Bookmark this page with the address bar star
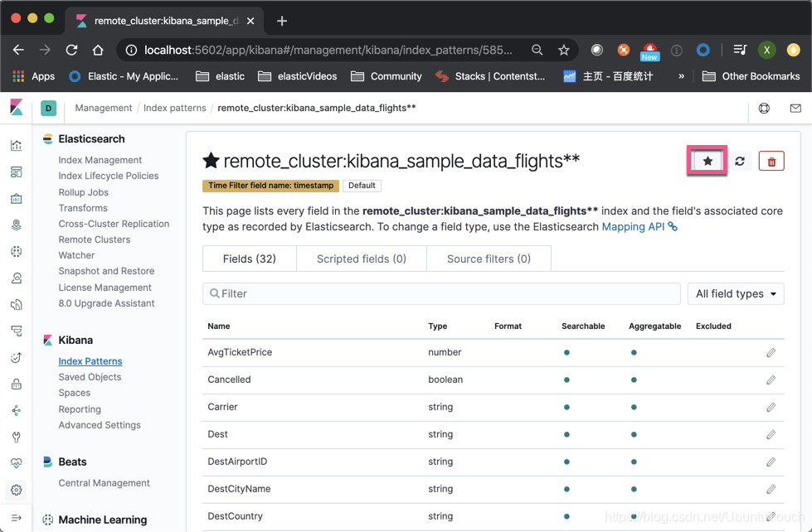Screen dimensions: 812x532 [x=564, y=50]
